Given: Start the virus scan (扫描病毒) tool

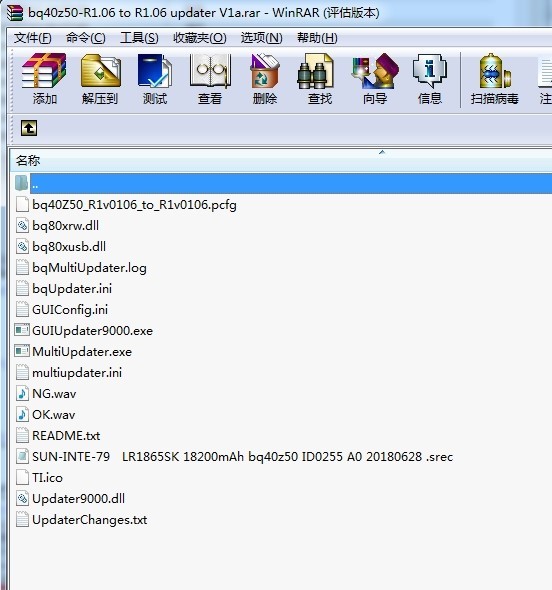Looking at the screenshot, I should click(494, 79).
